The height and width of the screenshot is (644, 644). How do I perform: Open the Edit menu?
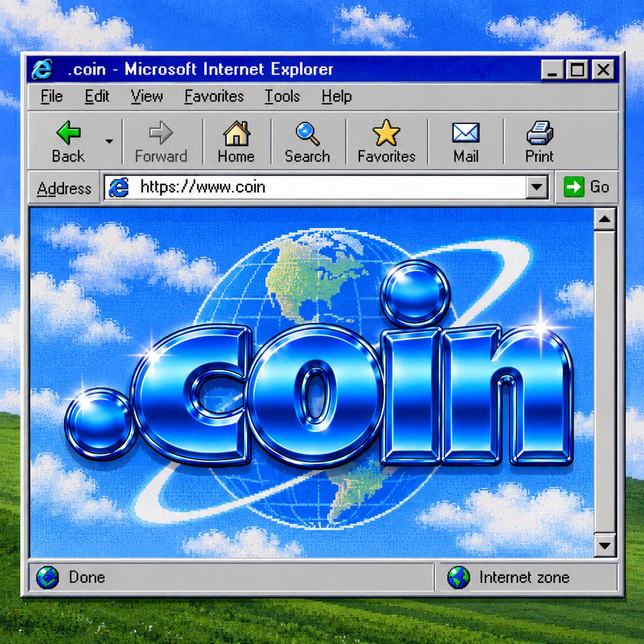(x=97, y=97)
